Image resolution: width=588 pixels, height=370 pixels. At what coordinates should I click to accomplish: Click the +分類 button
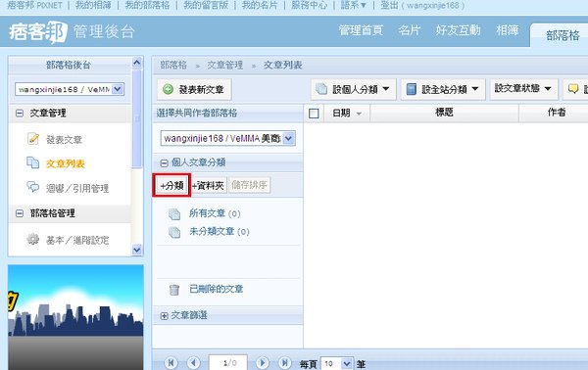point(171,185)
